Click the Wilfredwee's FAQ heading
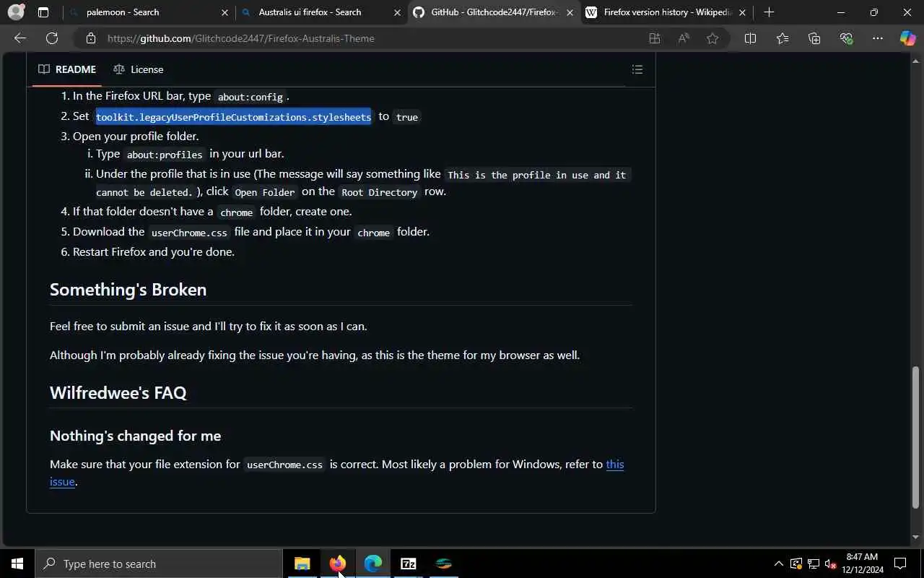The height and width of the screenshot is (578, 924). [118, 392]
